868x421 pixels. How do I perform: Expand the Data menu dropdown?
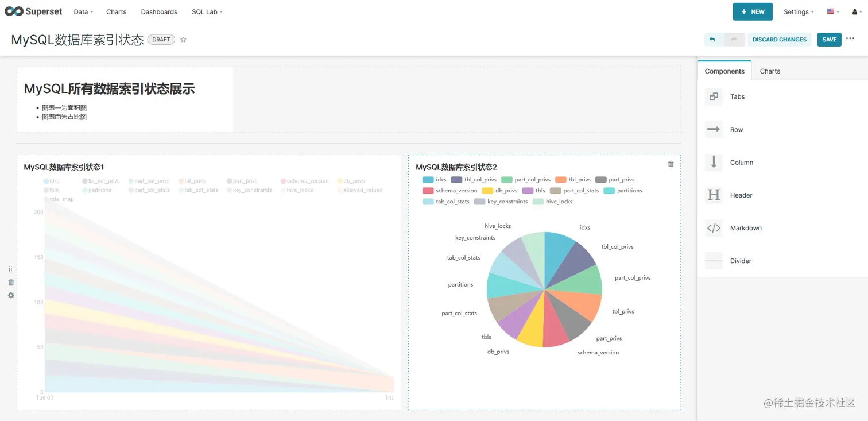(83, 11)
